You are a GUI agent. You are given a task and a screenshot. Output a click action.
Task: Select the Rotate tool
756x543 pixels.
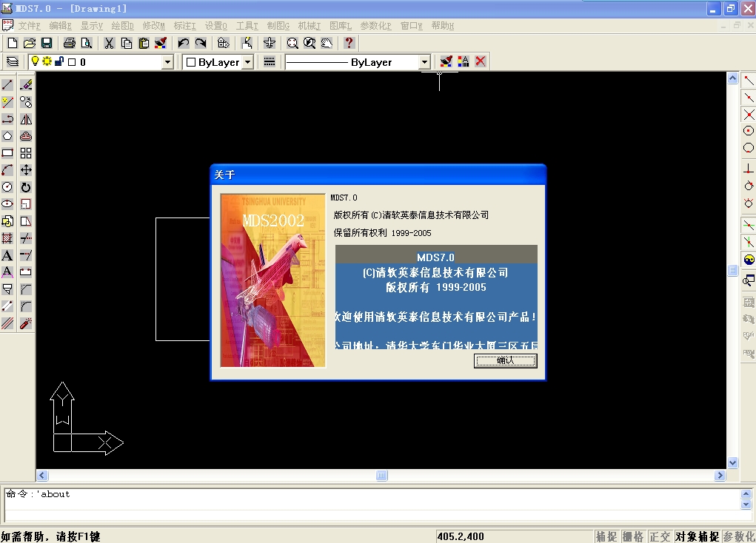[26, 187]
